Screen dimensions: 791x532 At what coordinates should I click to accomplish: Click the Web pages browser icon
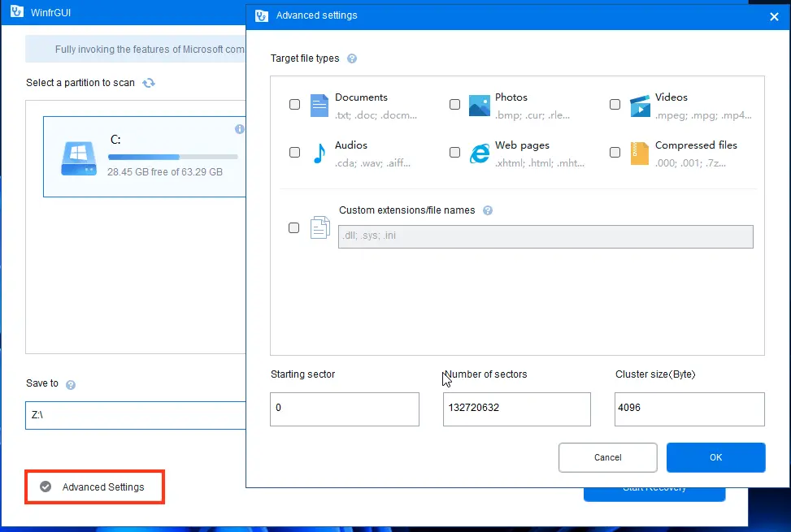480,153
